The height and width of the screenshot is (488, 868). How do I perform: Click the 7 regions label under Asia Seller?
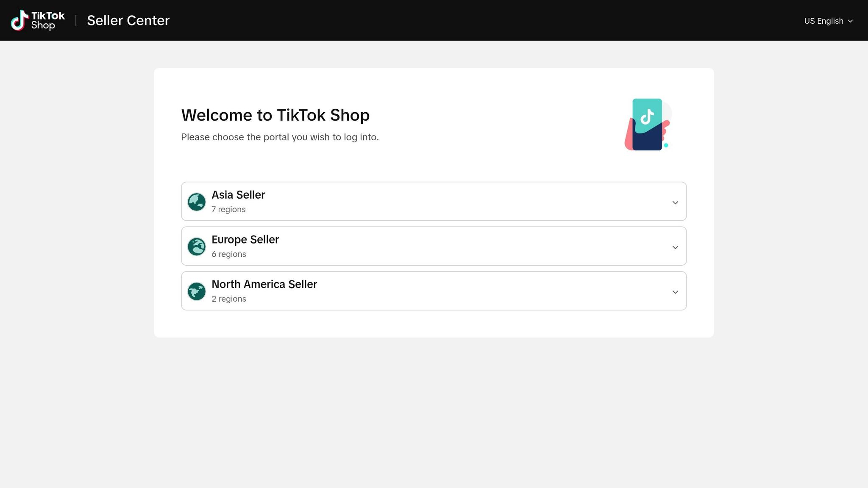pos(228,209)
